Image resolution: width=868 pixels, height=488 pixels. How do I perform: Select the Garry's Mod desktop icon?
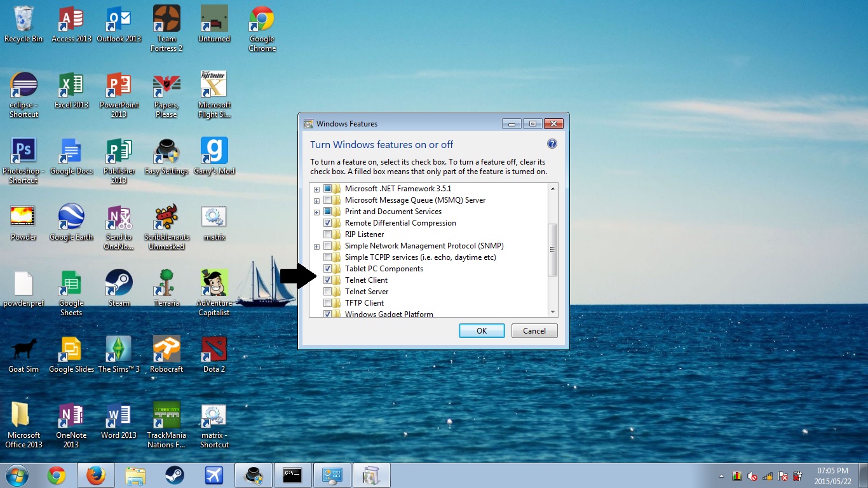(x=214, y=156)
